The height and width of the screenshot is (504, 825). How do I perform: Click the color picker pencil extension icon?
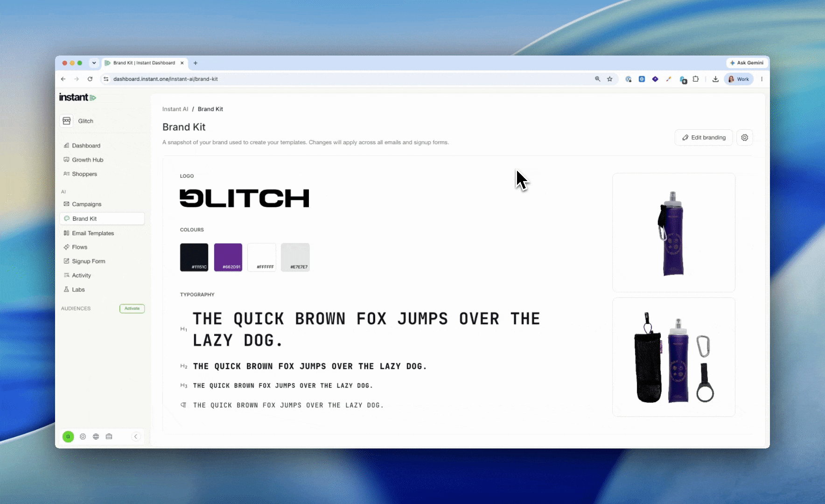tap(669, 79)
